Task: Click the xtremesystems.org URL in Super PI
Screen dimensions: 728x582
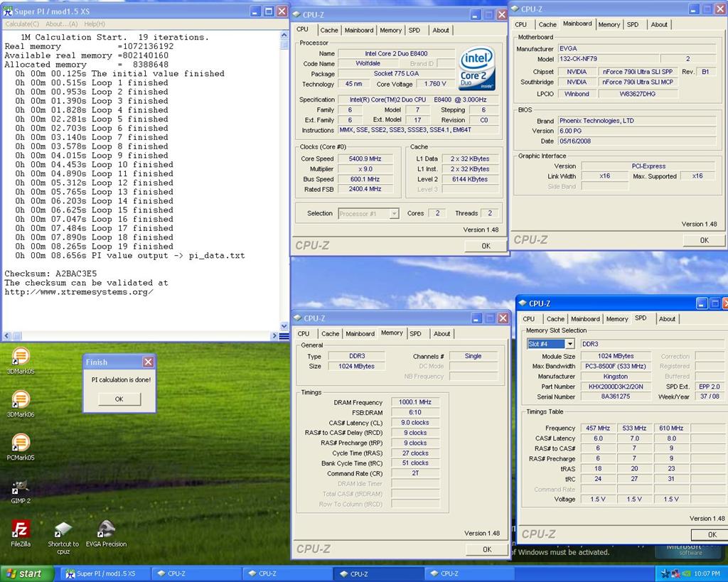Action: pyautogui.click(x=79, y=292)
